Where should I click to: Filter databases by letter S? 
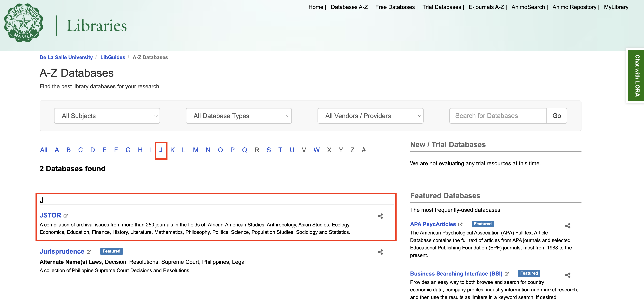[x=269, y=150]
